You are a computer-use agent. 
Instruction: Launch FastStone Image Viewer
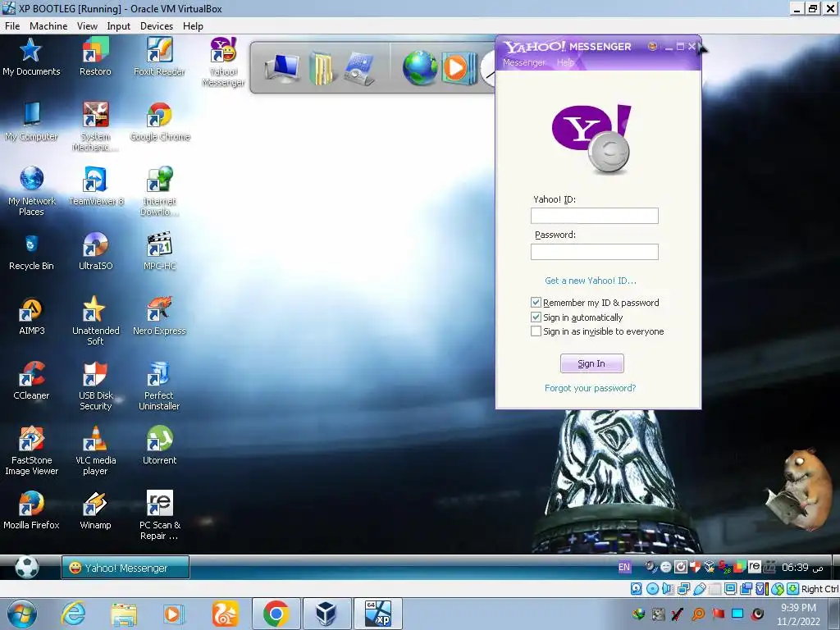[32, 450]
